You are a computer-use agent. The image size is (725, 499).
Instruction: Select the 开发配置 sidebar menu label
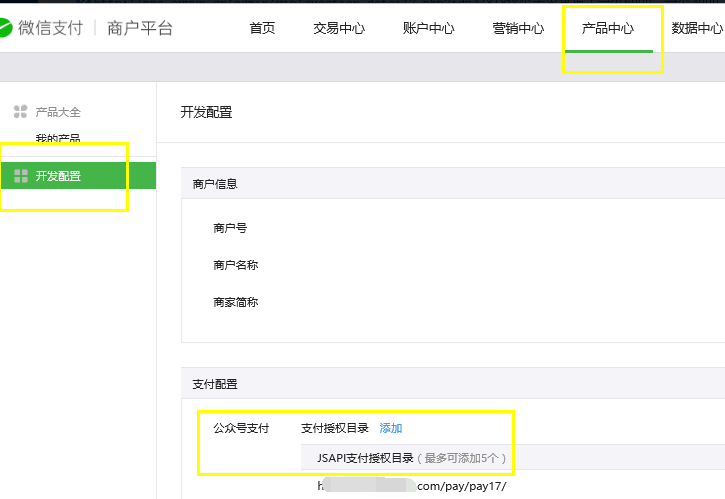click(x=58, y=176)
